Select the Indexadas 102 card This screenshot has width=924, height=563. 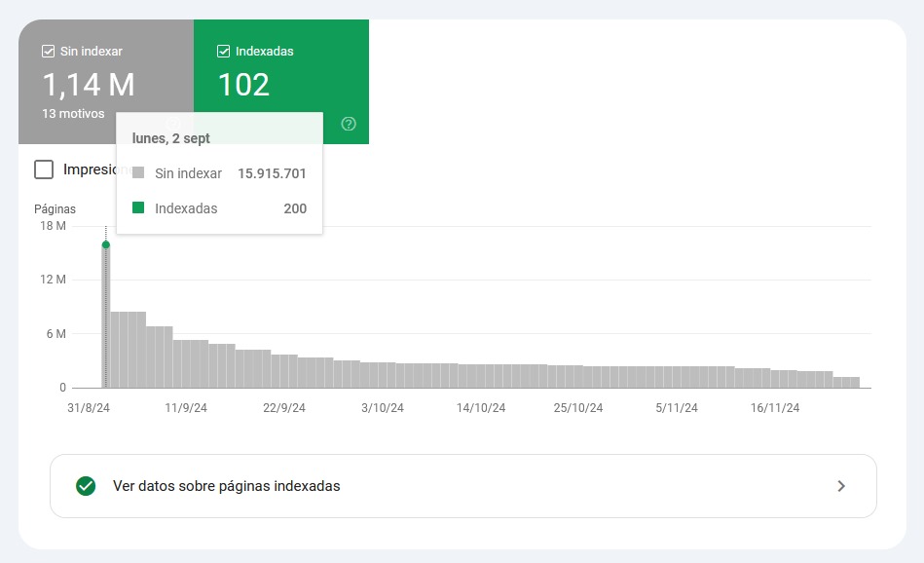[281, 82]
